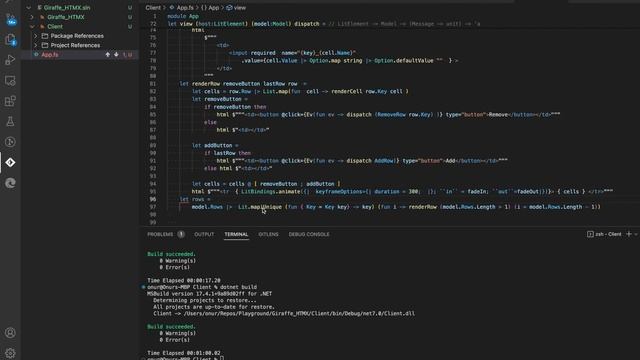Click 'MSBuild version' line in terminal
Viewport: 640px width, 360px height.
click(x=209, y=293)
